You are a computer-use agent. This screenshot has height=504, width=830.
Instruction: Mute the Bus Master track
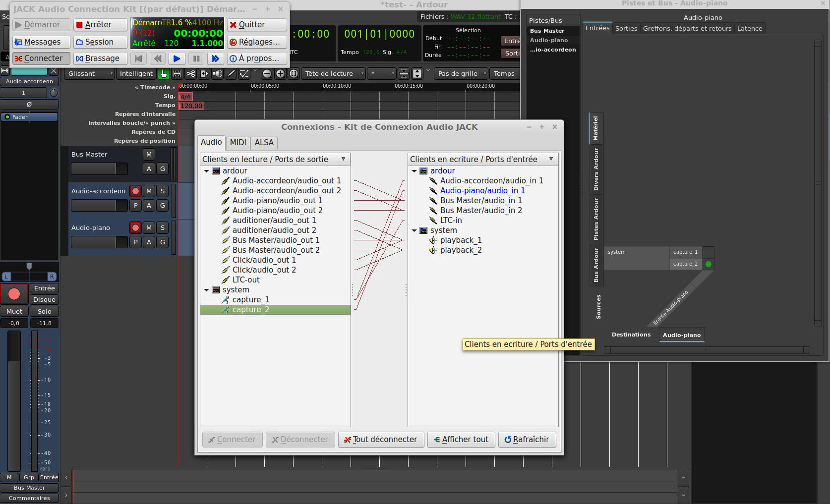(x=149, y=155)
